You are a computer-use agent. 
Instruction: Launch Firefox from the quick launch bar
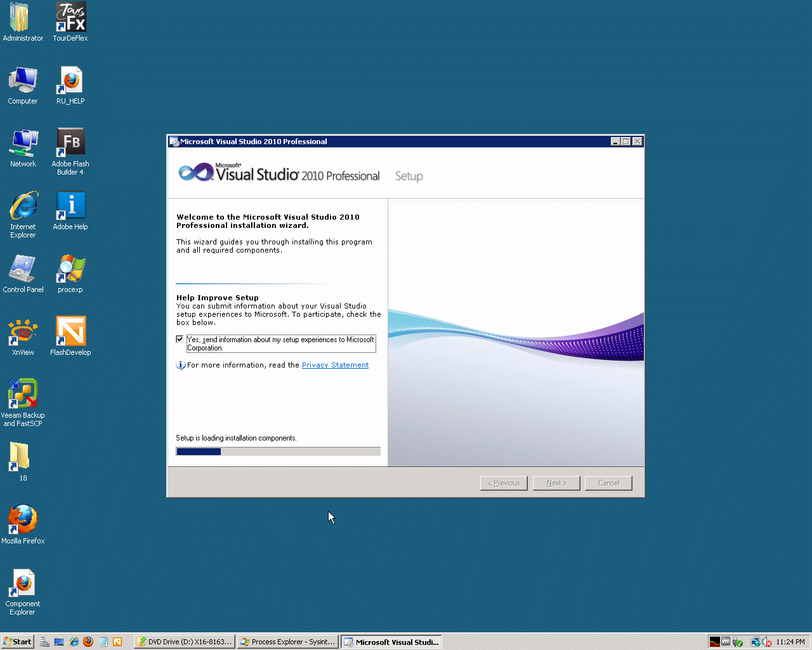[88, 642]
